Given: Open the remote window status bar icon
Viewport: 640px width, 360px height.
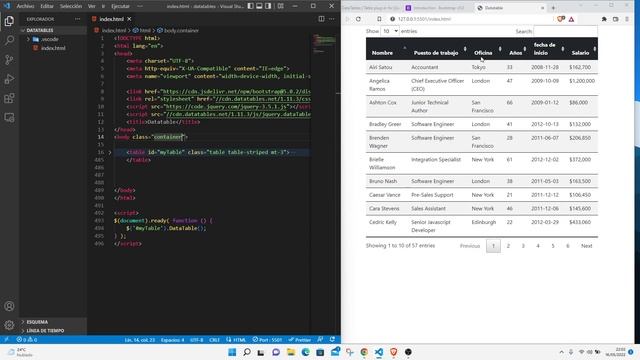Looking at the screenshot, I should pos(7,340).
